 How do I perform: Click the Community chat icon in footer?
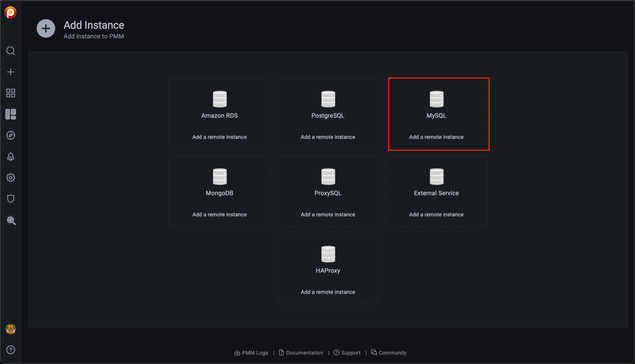(x=374, y=353)
